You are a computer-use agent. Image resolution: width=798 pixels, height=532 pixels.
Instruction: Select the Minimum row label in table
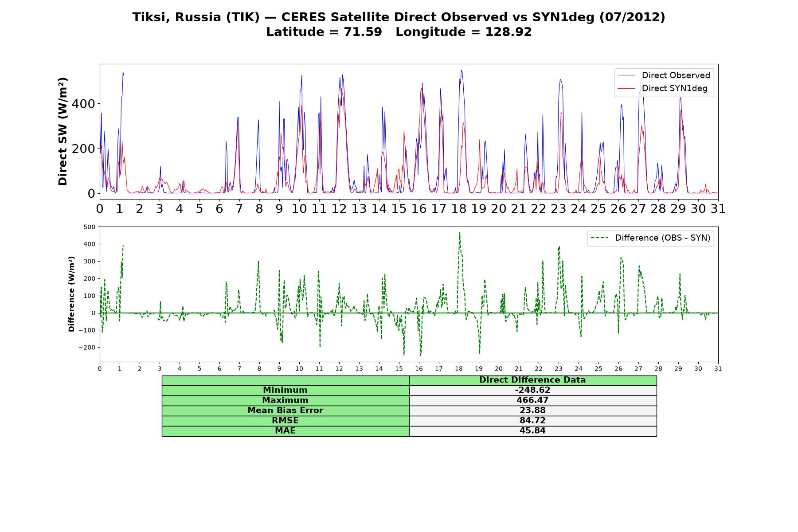click(285, 390)
